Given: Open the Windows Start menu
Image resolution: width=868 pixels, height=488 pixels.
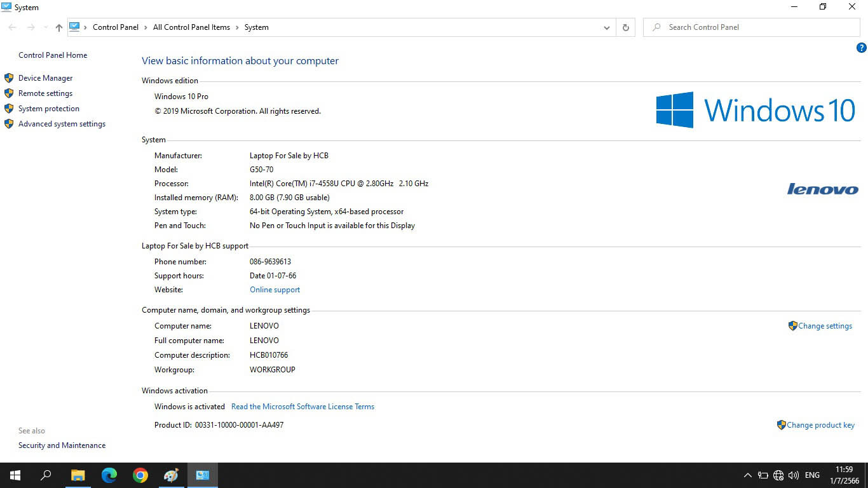Looking at the screenshot, I should click(x=15, y=475).
